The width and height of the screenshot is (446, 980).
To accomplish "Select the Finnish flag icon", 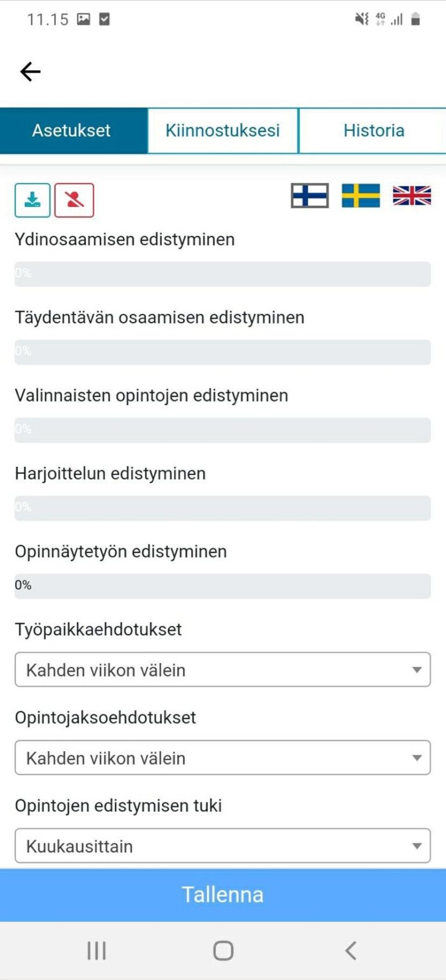I will pos(310,196).
